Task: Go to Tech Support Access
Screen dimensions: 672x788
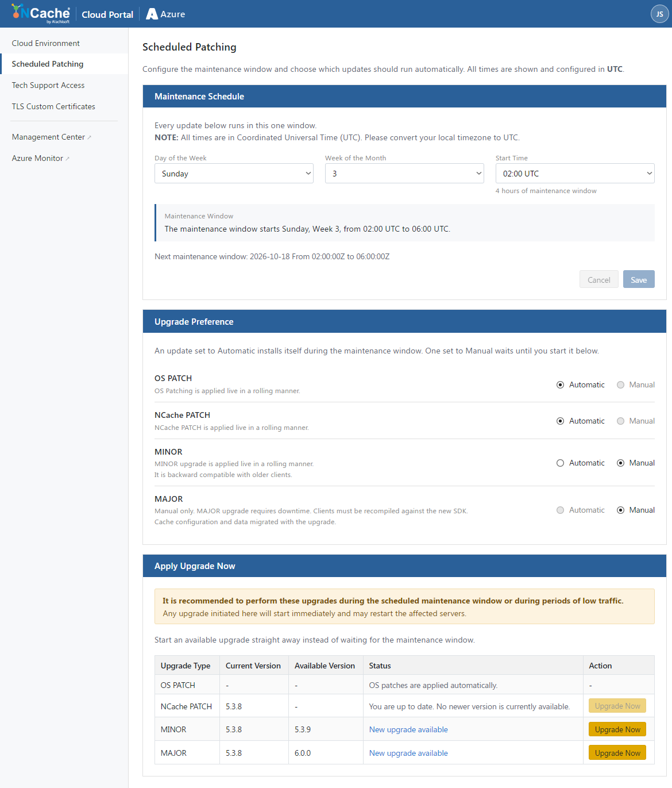Action: (x=48, y=85)
